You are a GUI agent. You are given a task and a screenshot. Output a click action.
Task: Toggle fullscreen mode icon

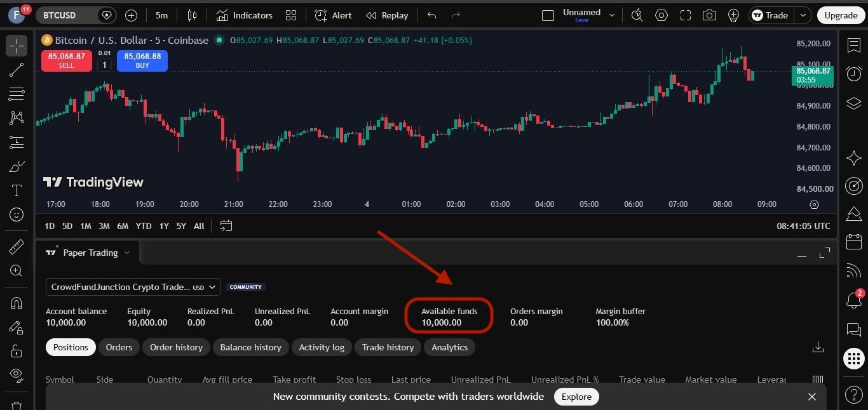point(686,15)
